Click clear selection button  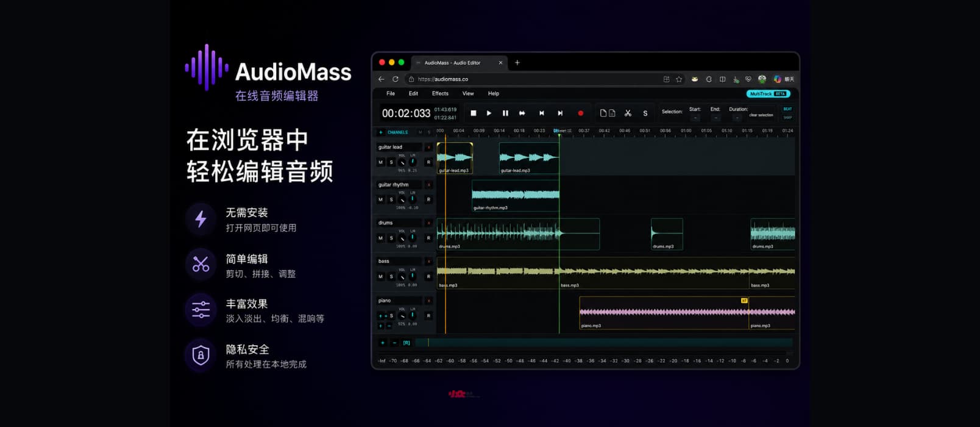[x=761, y=115]
